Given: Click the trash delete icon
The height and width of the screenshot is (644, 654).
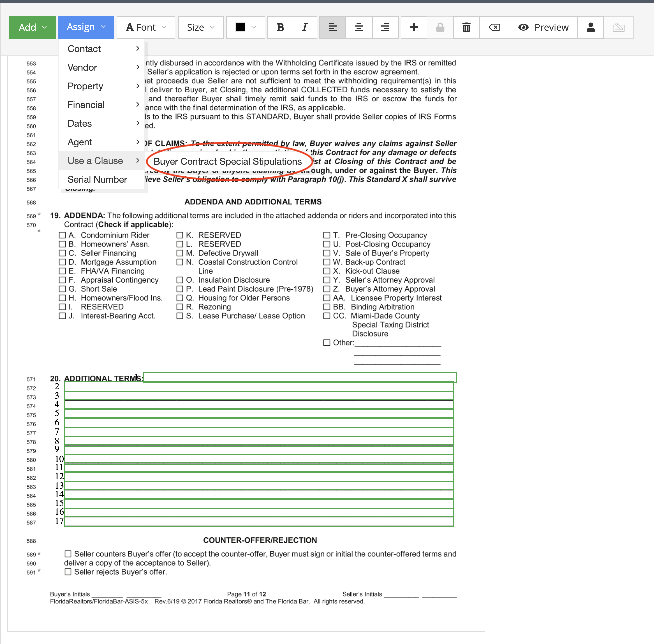Looking at the screenshot, I should click(x=466, y=27).
